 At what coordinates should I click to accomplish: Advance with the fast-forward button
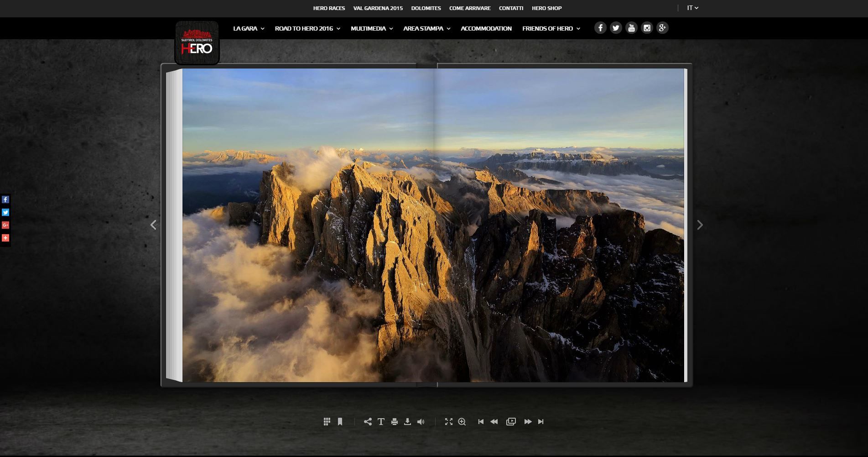click(x=528, y=421)
